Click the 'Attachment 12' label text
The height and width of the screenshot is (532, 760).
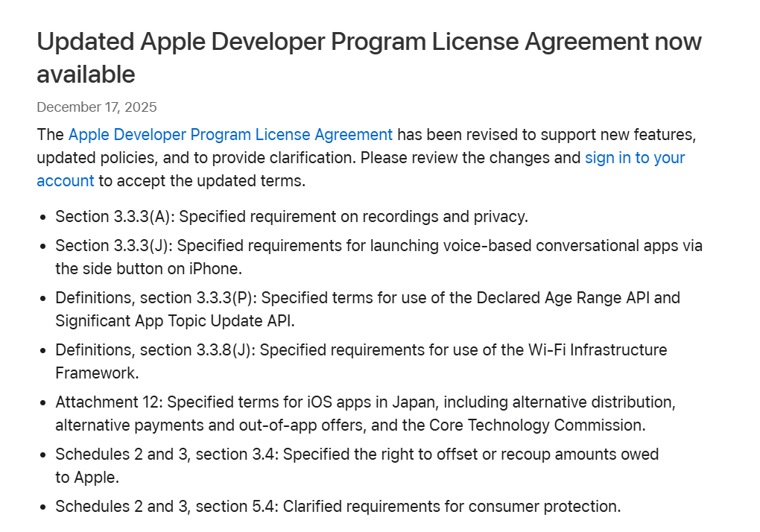107,402
